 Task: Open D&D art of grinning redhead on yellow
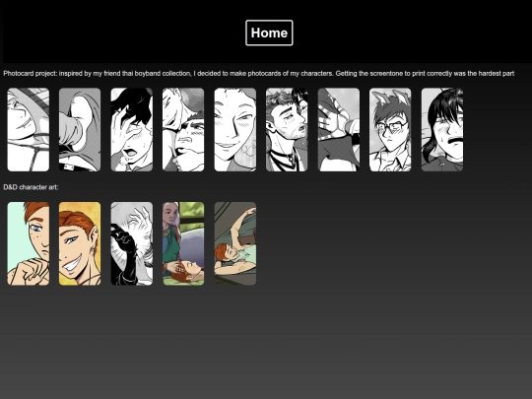[x=80, y=243]
